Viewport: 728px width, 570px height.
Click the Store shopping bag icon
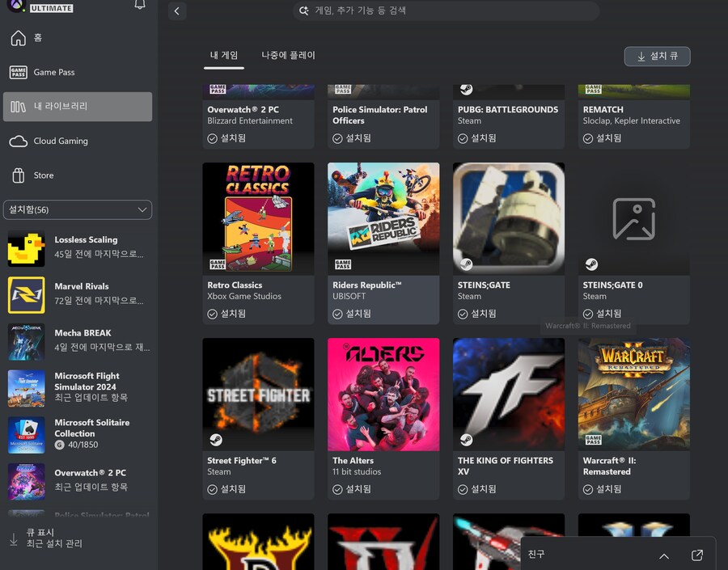[x=19, y=175]
